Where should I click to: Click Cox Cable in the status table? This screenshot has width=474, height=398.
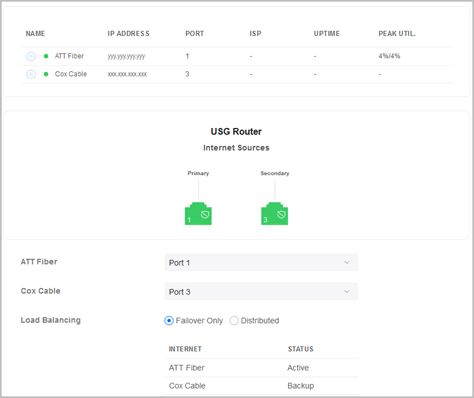(187, 386)
